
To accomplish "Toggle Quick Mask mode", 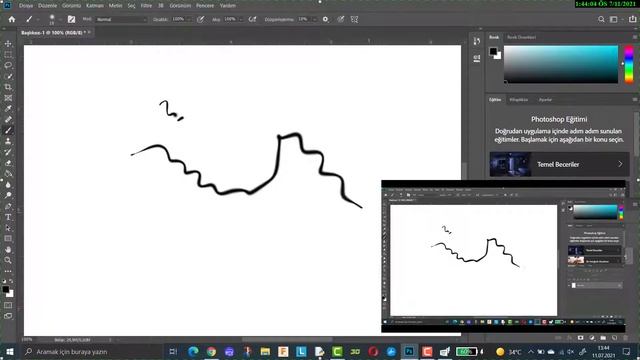I will (x=8, y=305).
